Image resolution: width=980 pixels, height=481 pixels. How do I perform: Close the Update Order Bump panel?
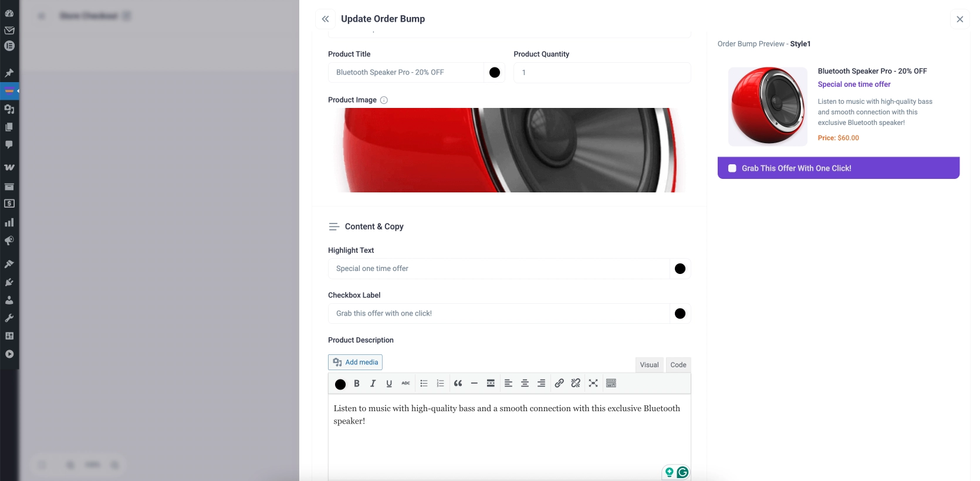coord(960,19)
